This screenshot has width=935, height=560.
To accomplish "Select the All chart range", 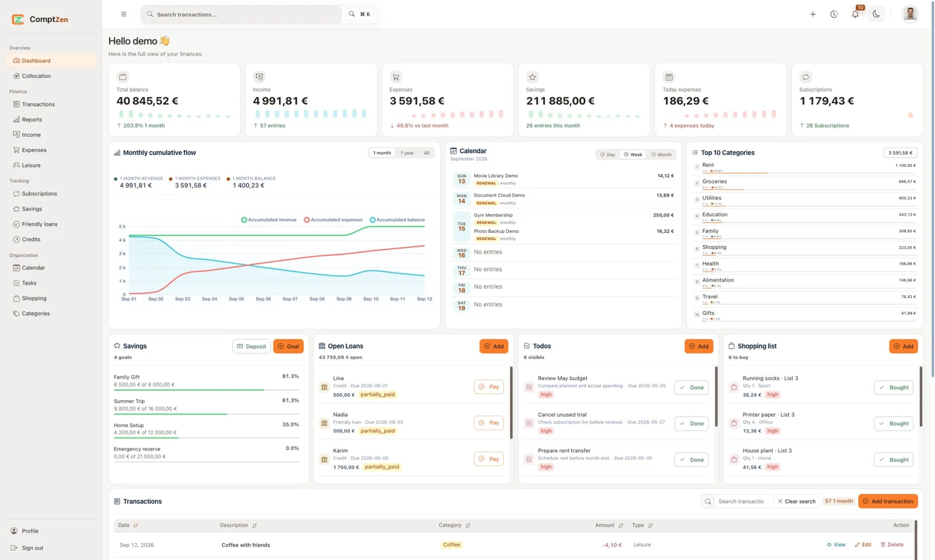I will pyautogui.click(x=427, y=153).
